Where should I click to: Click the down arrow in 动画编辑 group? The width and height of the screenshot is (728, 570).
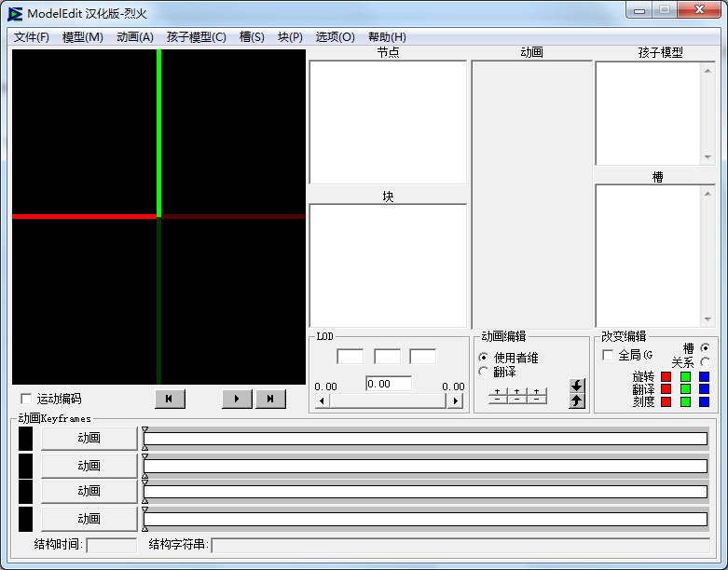pos(577,386)
